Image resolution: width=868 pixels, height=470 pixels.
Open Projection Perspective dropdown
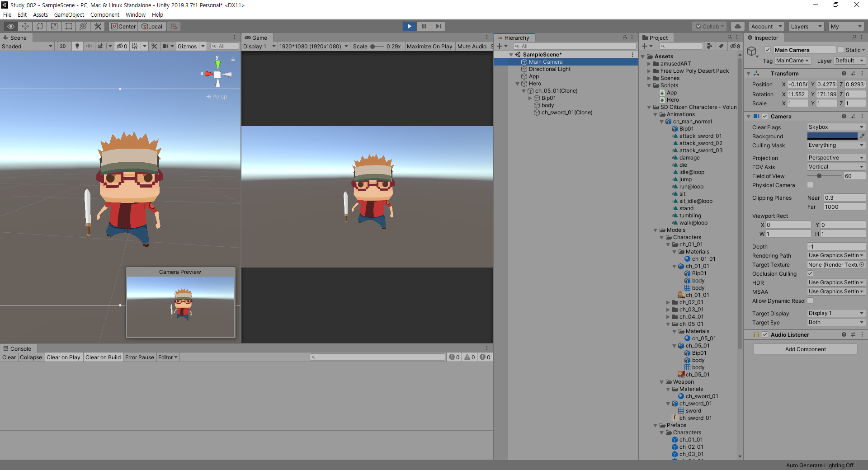836,158
